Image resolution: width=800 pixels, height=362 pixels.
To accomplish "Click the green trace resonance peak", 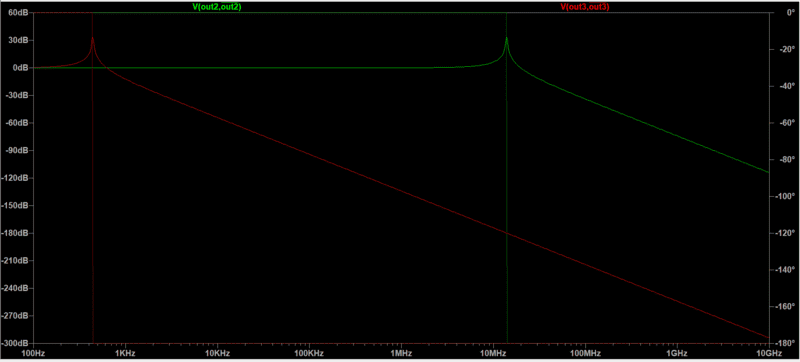I will click(x=506, y=38).
